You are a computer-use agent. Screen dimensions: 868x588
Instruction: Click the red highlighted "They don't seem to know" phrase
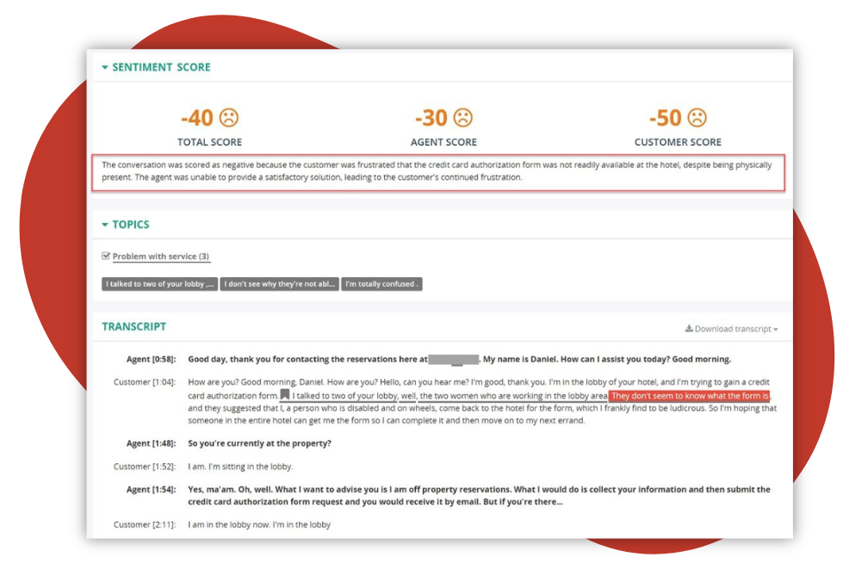click(x=689, y=396)
